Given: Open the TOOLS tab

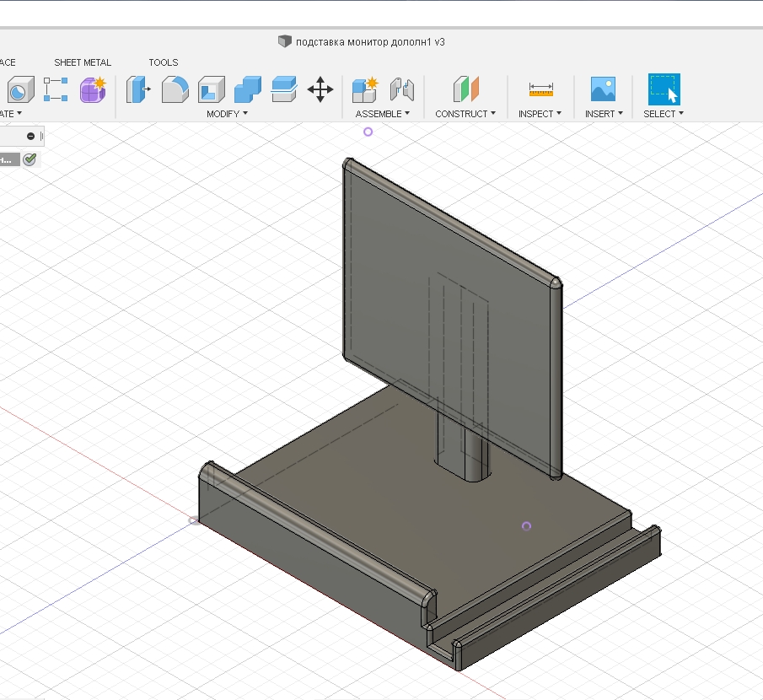Looking at the screenshot, I should (x=164, y=62).
